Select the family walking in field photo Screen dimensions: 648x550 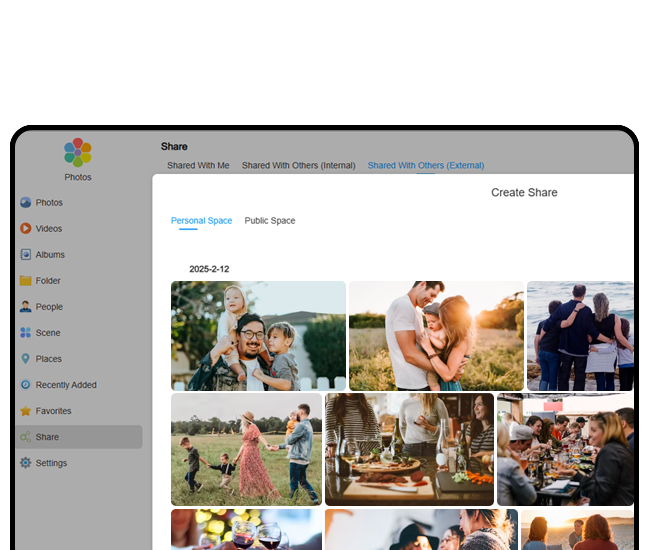(x=246, y=448)
